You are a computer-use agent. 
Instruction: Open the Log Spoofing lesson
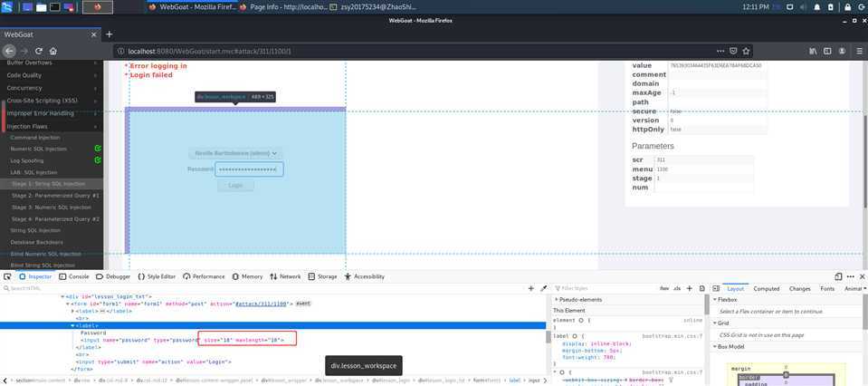coord(27,160)
